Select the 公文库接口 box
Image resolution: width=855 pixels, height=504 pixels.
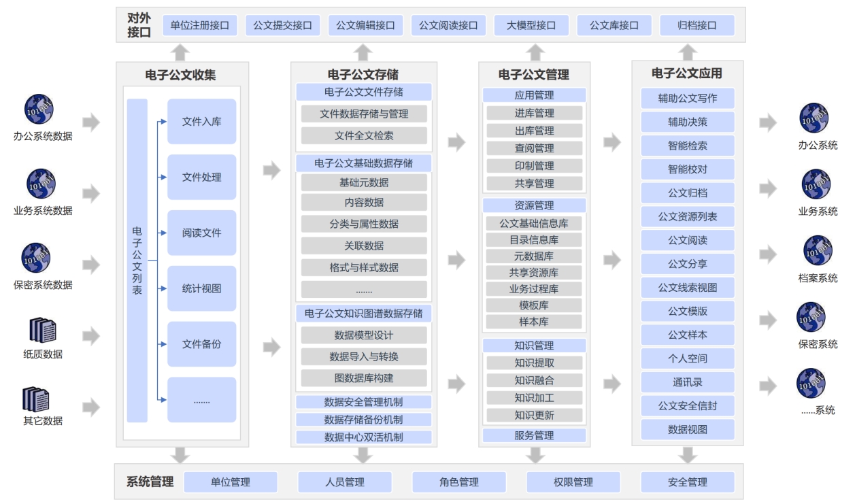point(614,26)
